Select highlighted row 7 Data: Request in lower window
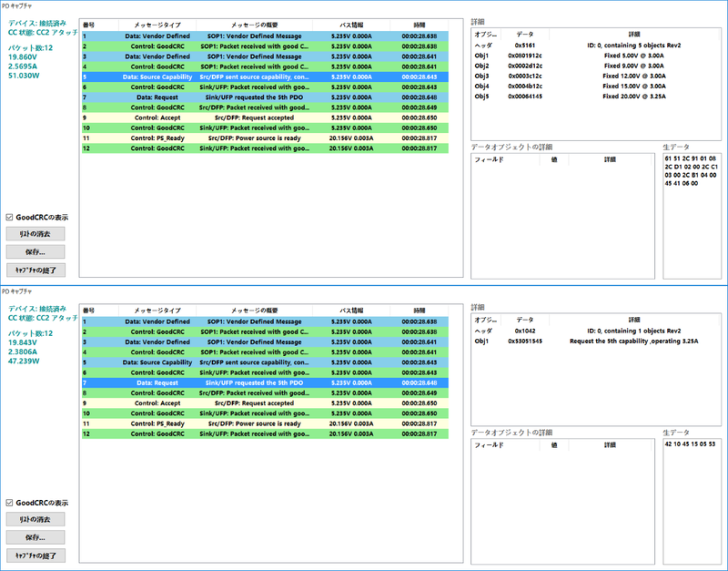728x571 pixels. tap(265, 382)
